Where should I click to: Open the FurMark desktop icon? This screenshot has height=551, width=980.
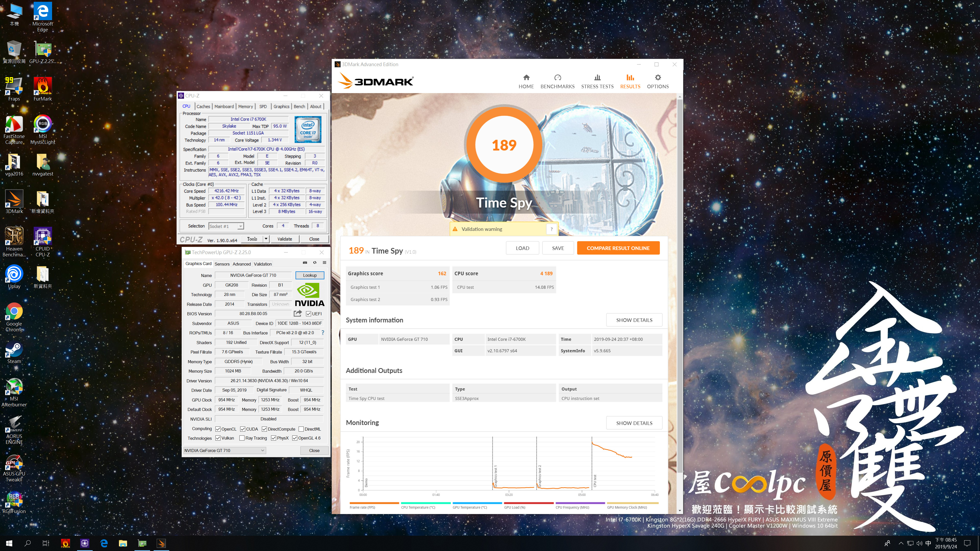coord(43,89)
